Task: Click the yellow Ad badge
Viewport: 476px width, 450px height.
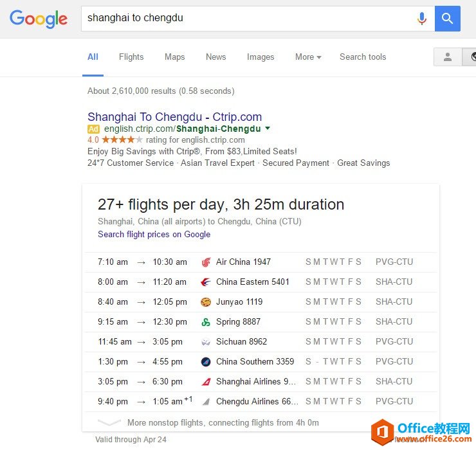Action: pyautogui.click(x=93, y=129)
